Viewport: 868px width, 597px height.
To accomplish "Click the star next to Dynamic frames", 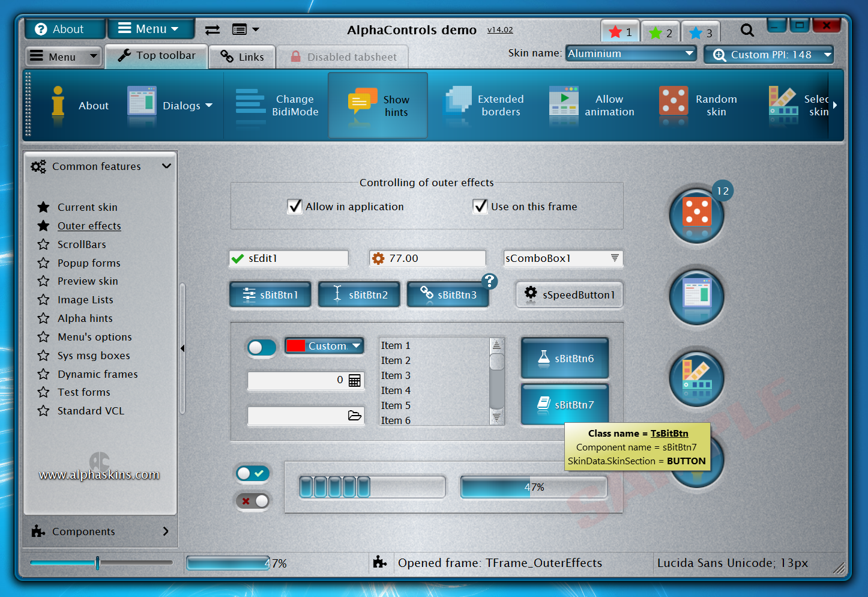I will point(43,374).
